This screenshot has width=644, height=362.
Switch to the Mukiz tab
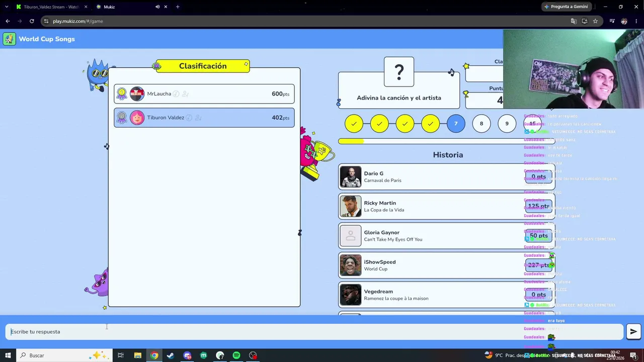tap(131, 7)
